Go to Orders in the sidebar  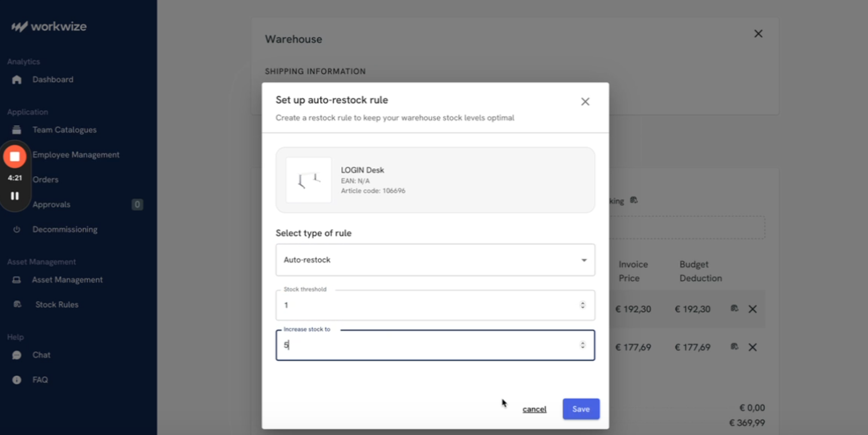(x=46, y=180)
